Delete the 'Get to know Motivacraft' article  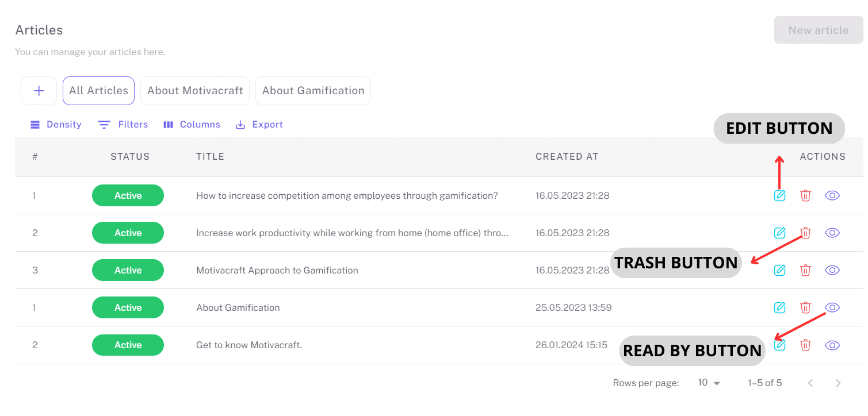[805, 345]
